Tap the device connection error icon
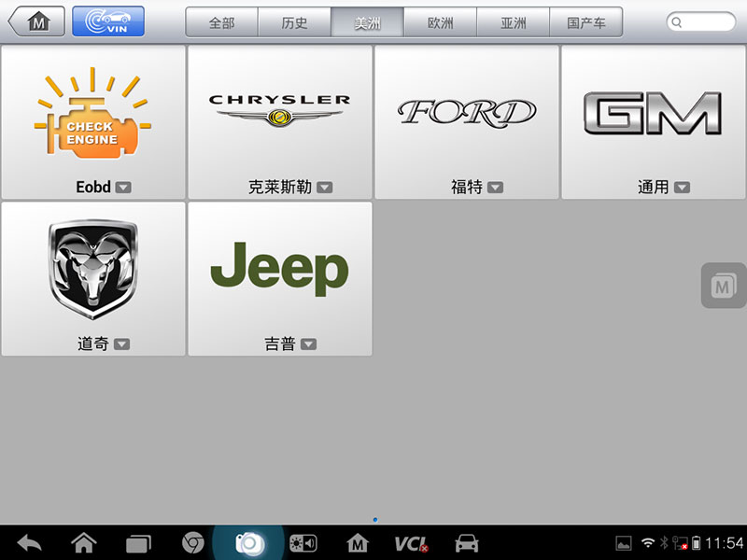 coord(680,543)
